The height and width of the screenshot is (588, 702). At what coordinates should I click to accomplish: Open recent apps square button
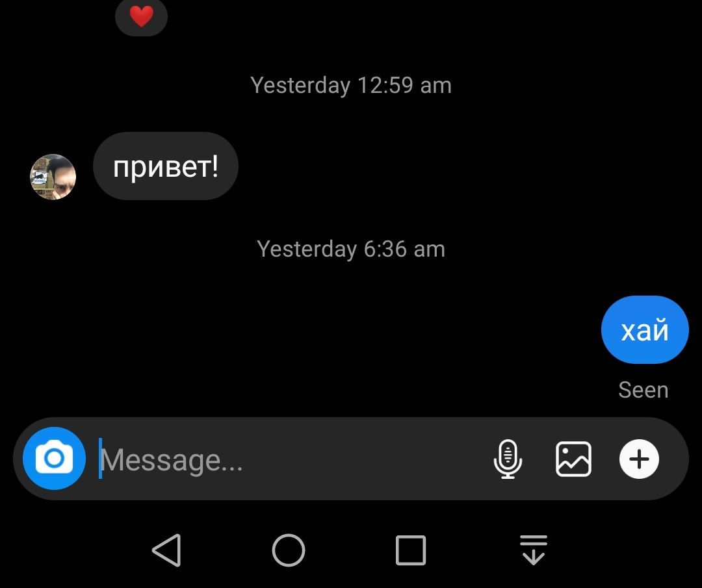[x=411, y=550]
